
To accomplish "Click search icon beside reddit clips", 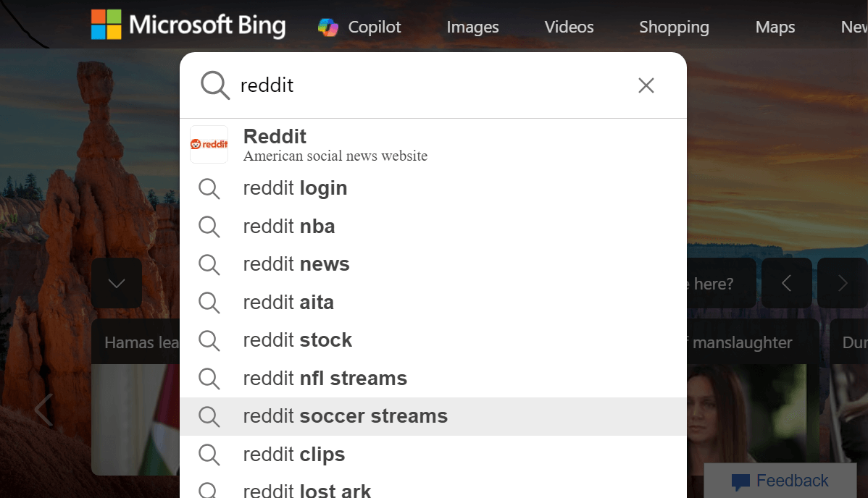I will tap(209, 455).
